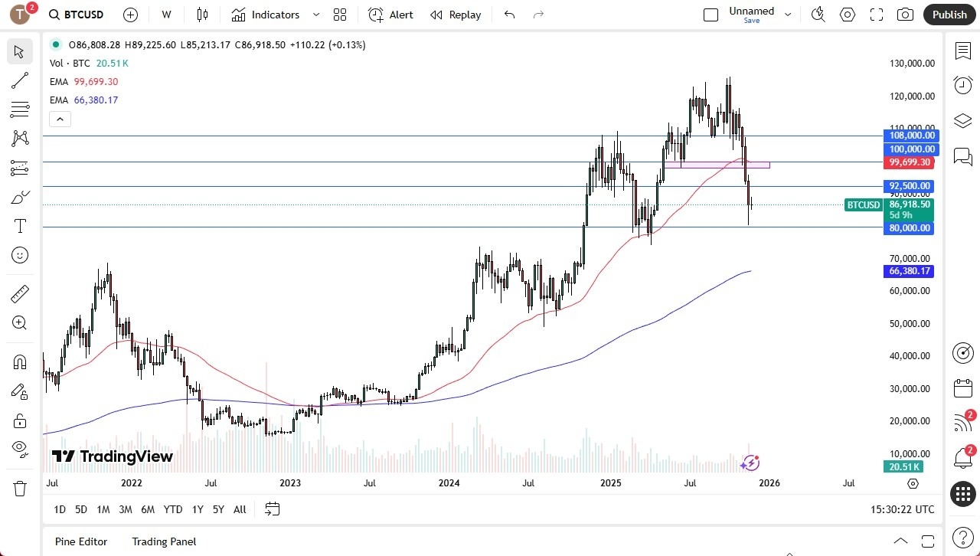
Task: Select the Brush drawing tool
Action: (19, 197)
